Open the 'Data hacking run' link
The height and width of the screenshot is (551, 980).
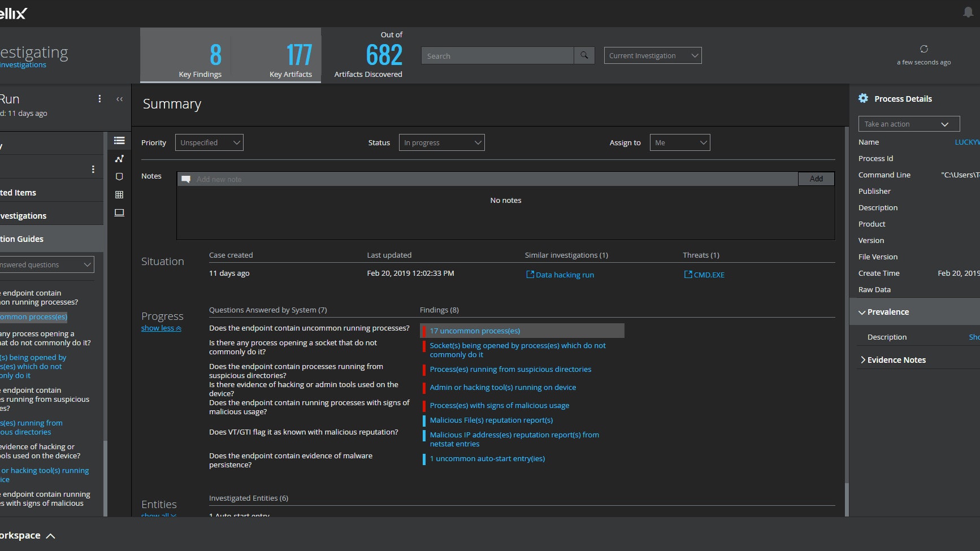tap(564, 275)
